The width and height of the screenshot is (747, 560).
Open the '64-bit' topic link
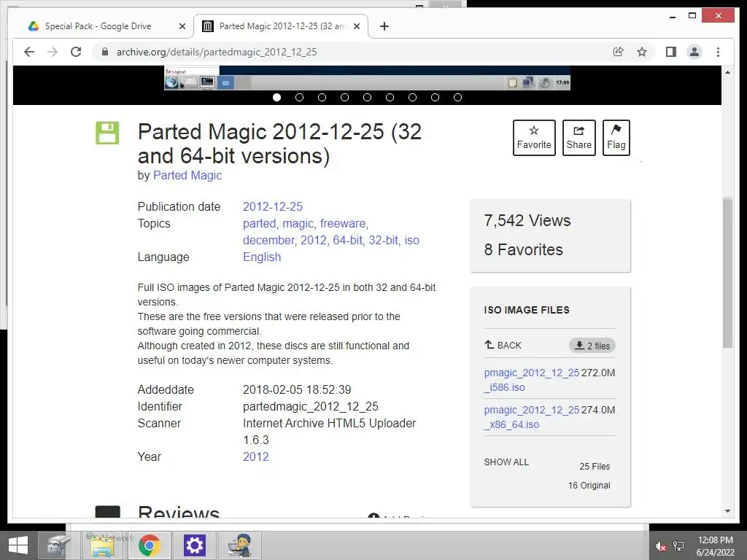coord(347,240)
